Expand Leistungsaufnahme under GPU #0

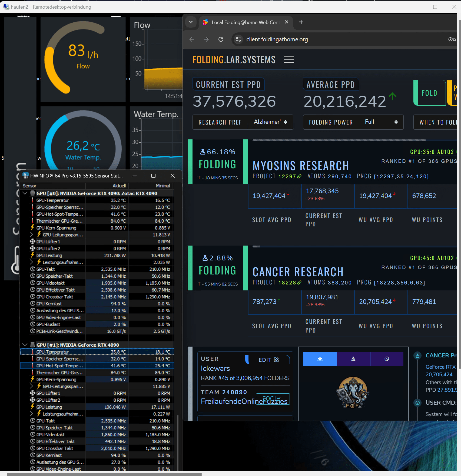(31, 262)
